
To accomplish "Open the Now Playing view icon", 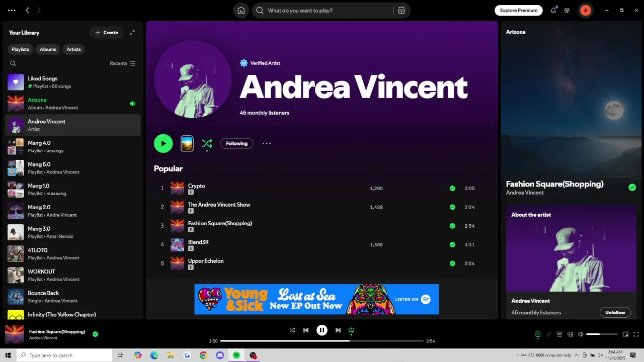I will [538, 334].
